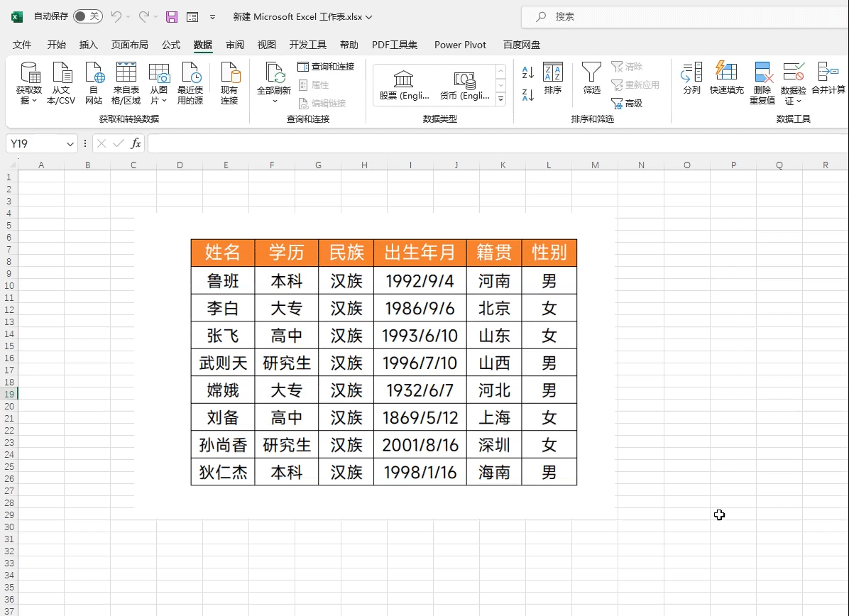Open the Help (帮助) tab
849x616 pixels.
tap(349, 45)
